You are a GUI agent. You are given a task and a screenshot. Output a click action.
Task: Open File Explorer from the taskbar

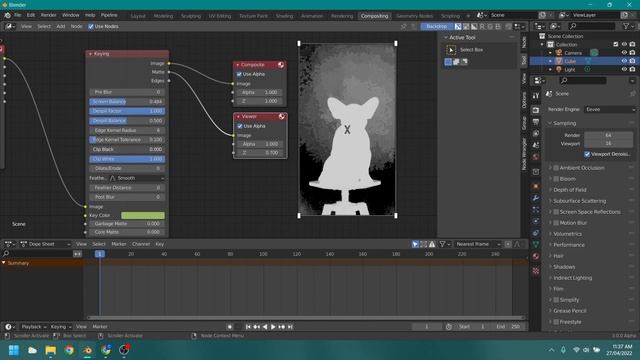51,350
